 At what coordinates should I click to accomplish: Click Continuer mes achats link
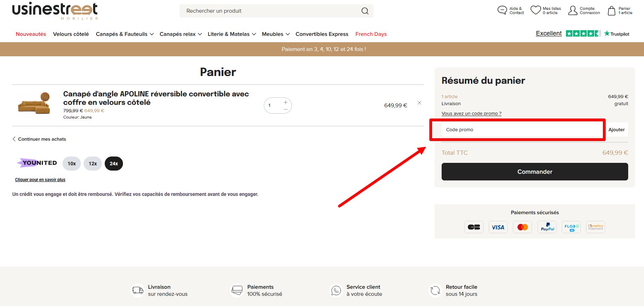[39, 139]
